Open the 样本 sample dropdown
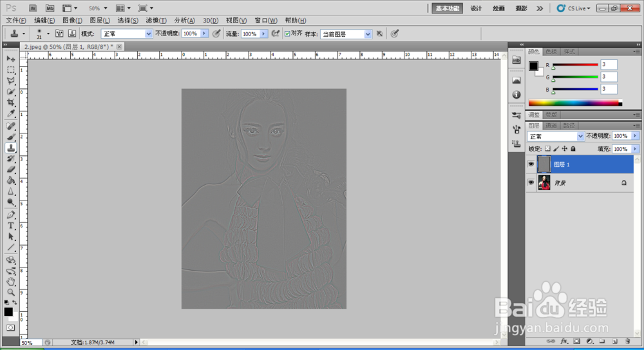The image size is (644, 350). click(x=346, y=34)
